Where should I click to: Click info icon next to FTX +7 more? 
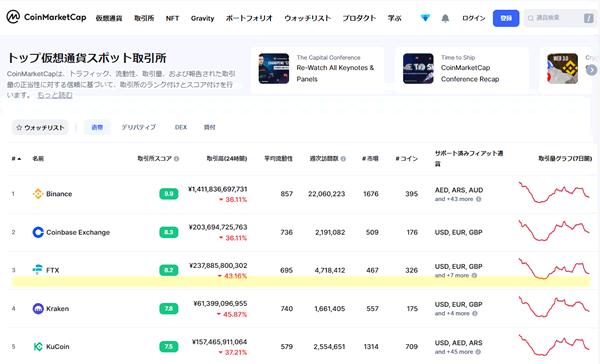coord(474,275)
